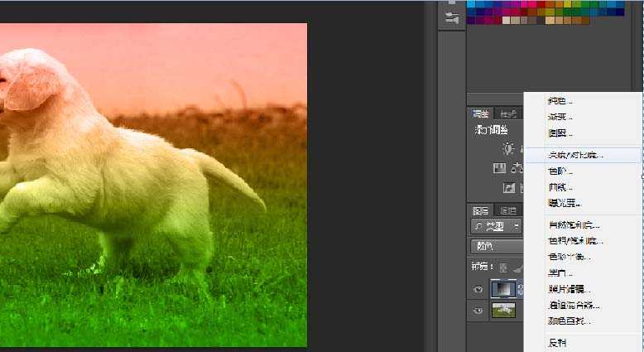
Task: Toggle visibility of the bottom photo layer
Action: coord(478,311)
